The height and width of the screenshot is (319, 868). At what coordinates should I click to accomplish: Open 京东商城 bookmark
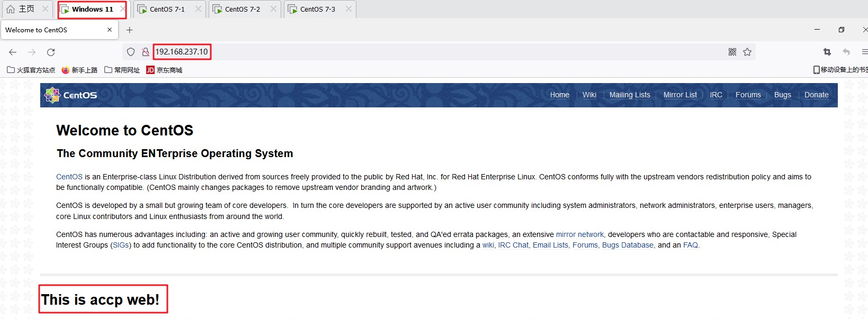point(164,70)
